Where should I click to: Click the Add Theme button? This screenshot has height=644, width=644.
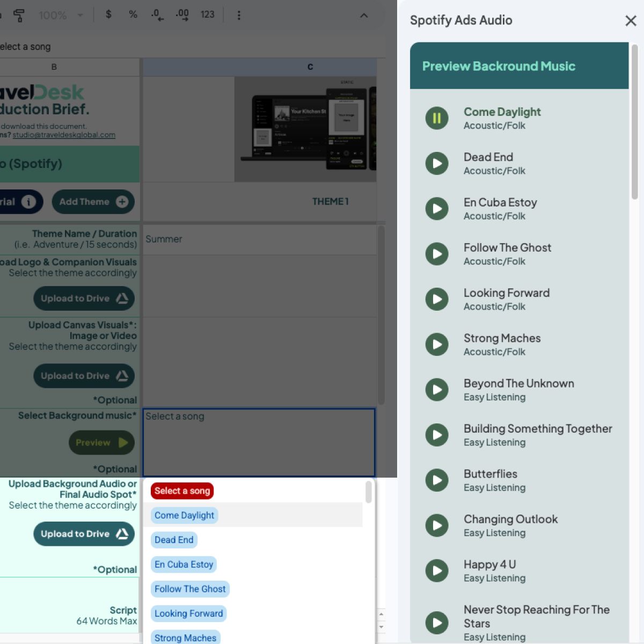[93, 202]
